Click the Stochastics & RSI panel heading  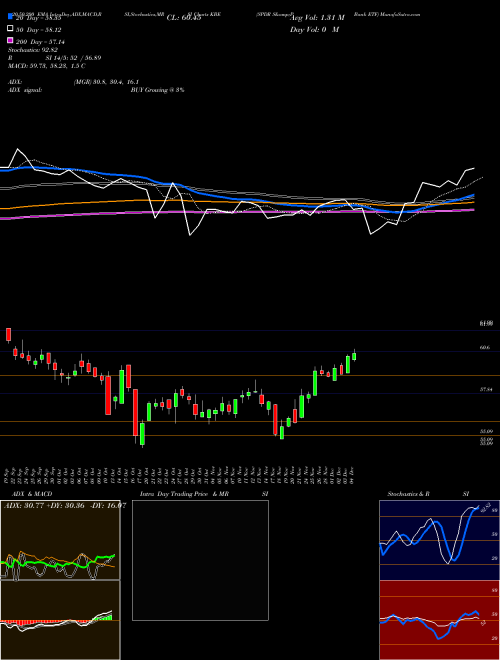click(x=428, y=494)
